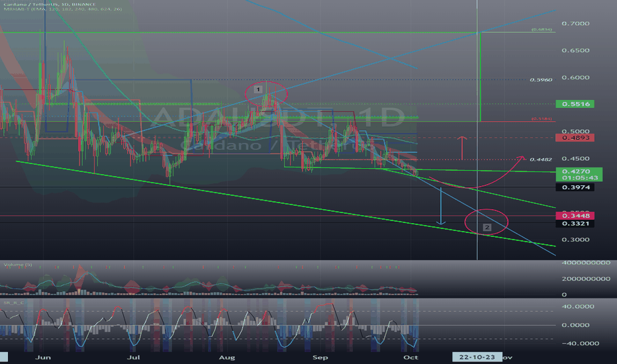
Task: Click the 0.4482 level annotation
Action: coord(541,159)
